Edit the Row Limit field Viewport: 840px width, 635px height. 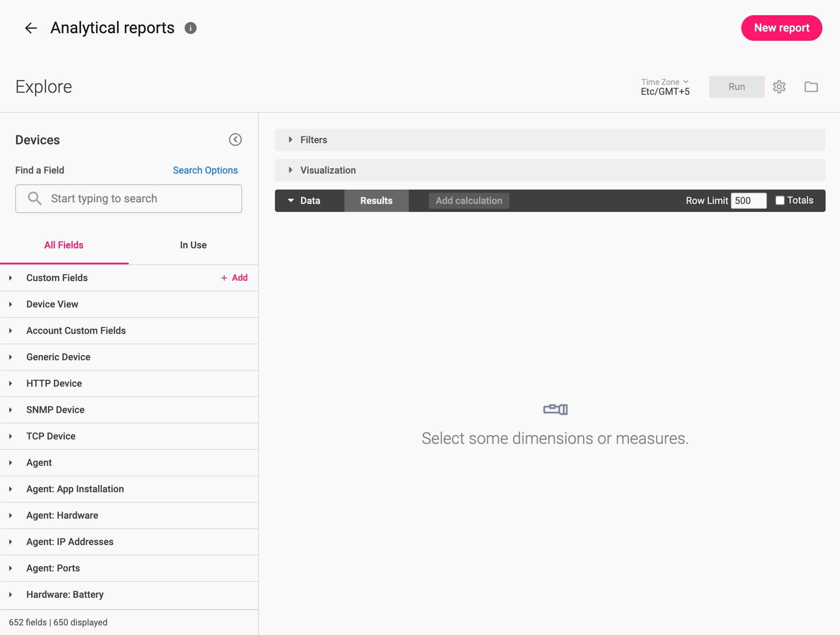pyautogui.click(x=748, y=201)
